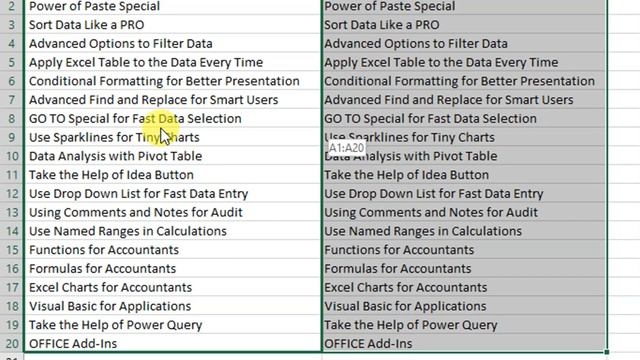The image size is (640, 360).
Task: Select row 2 header number
Action: [x=11, y=7]
